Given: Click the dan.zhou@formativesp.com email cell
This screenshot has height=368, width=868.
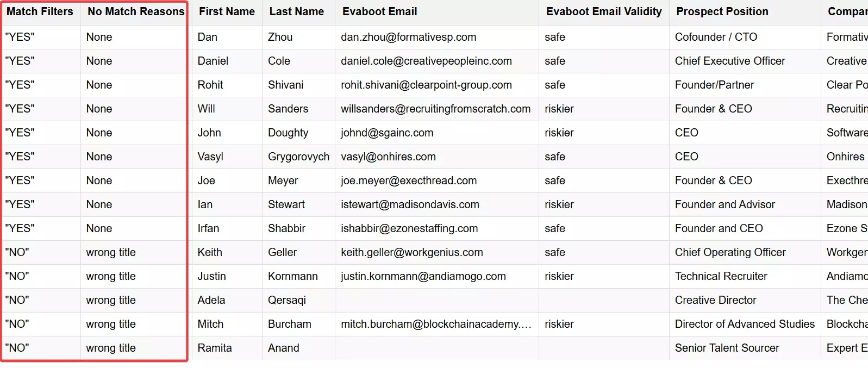Looking at the screenshot, I should tap(408, 37).
